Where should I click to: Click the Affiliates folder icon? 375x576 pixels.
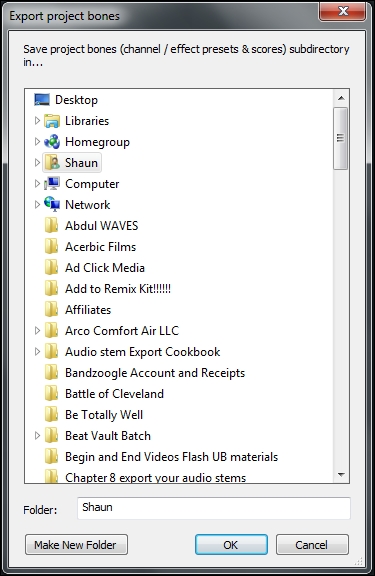51,310
